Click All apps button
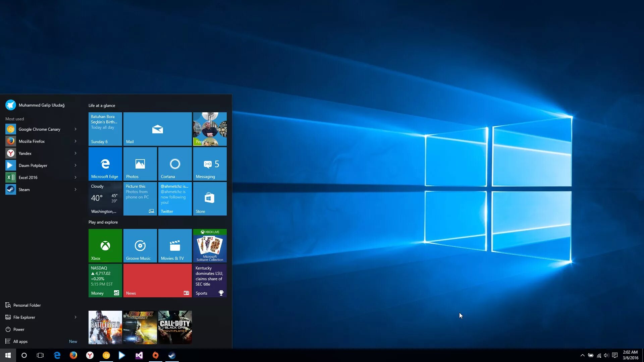Viewport: 644px width, 362px height. [20, 341]
